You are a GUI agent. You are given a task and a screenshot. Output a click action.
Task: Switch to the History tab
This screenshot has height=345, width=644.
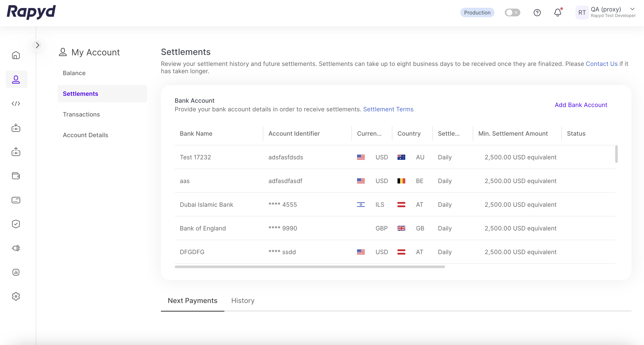point(243,300)
